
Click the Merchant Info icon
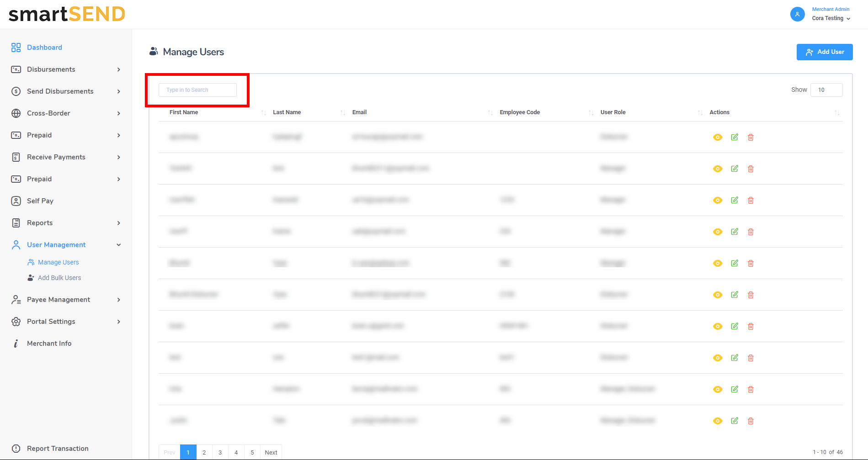[x=16, y=344]
